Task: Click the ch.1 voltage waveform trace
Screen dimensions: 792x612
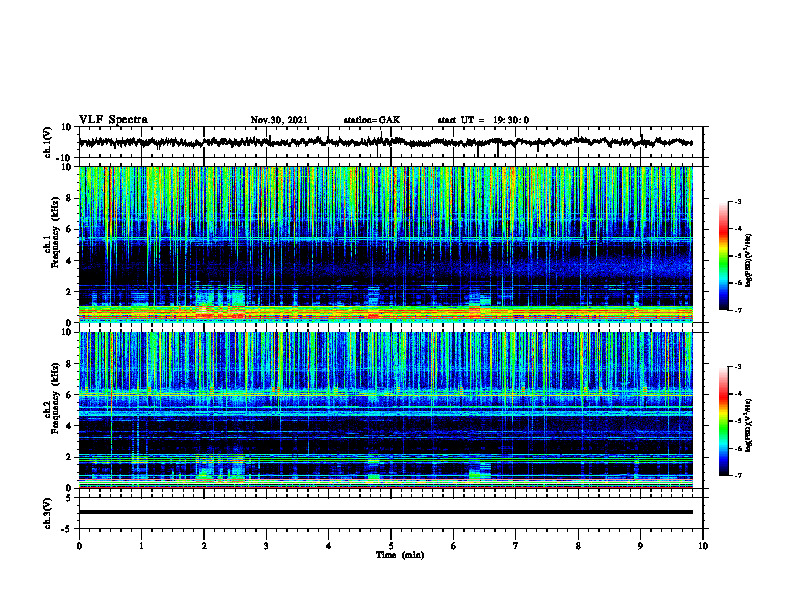Action: click(x=385, y=142)
